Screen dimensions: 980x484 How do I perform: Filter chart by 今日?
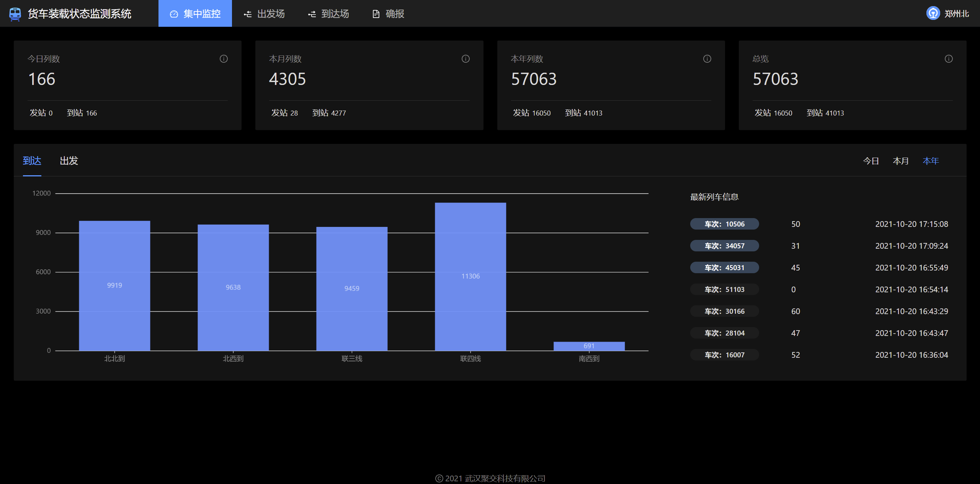click(871, 161)
